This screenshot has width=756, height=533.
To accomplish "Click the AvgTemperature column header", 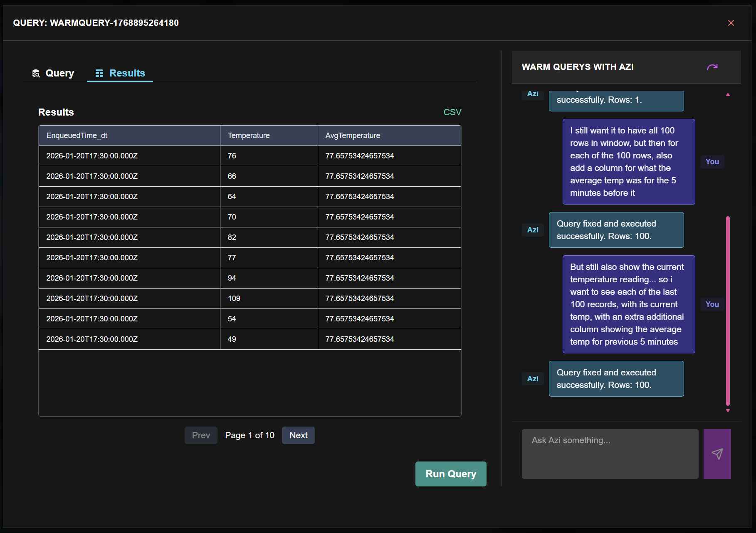I will click(x=389, y=136).
